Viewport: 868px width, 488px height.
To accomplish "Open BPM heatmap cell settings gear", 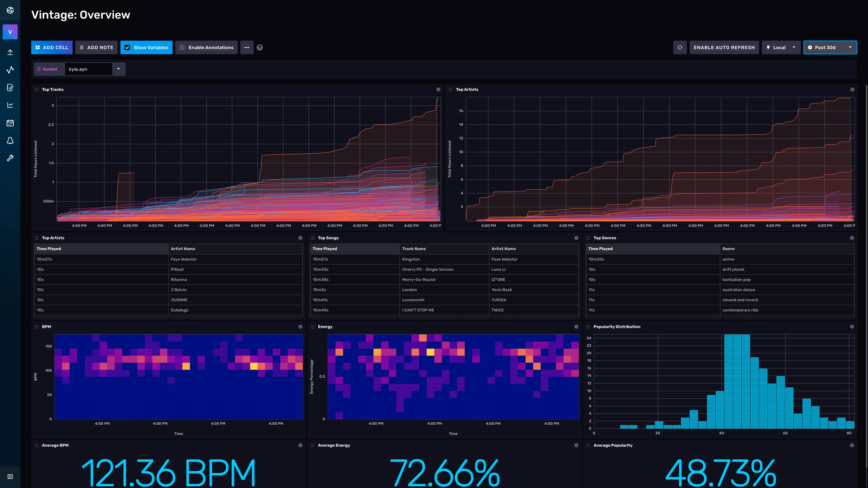I will (x=300, y=327).
